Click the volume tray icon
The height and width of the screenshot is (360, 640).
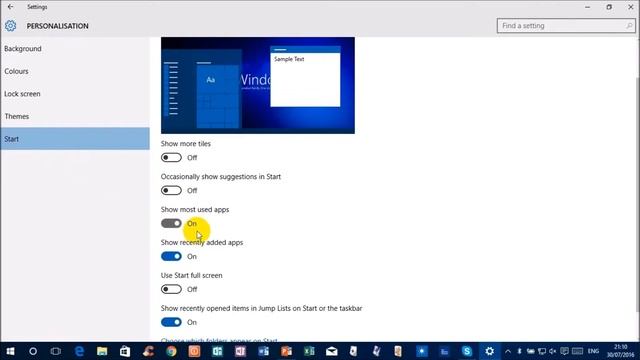pyautogui.click(x=553, y=351)
